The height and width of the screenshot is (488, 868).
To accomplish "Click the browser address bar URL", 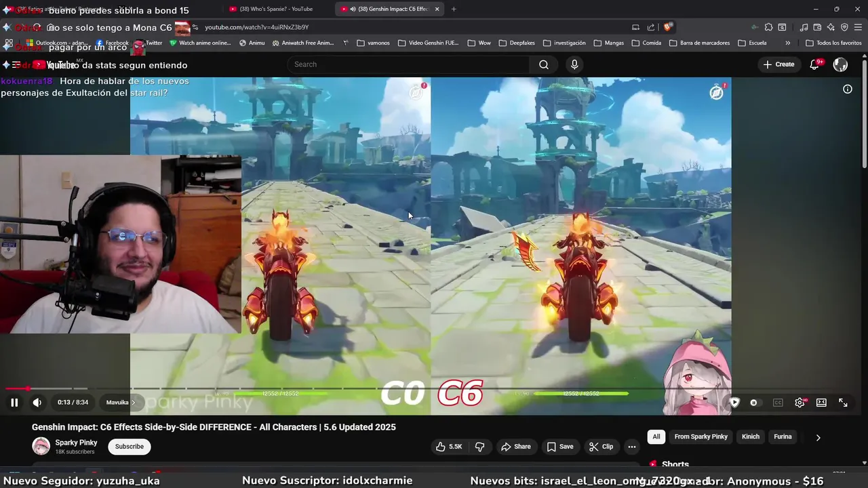I will pos(256,27).
